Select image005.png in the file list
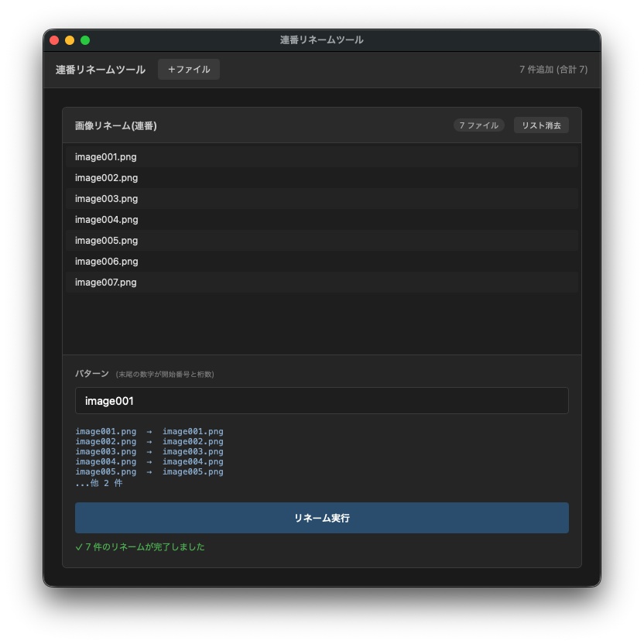Image resolution: width=644 pixels, height=644 pixels. pyautogui.click(x=321, y=241)
